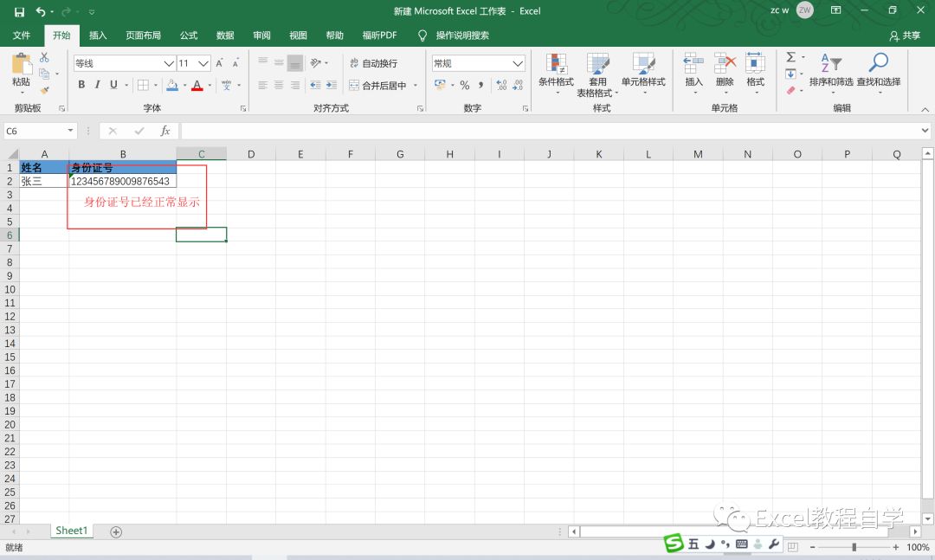Toggle Bold formatting
935x560 pixels.
point(81,86)
